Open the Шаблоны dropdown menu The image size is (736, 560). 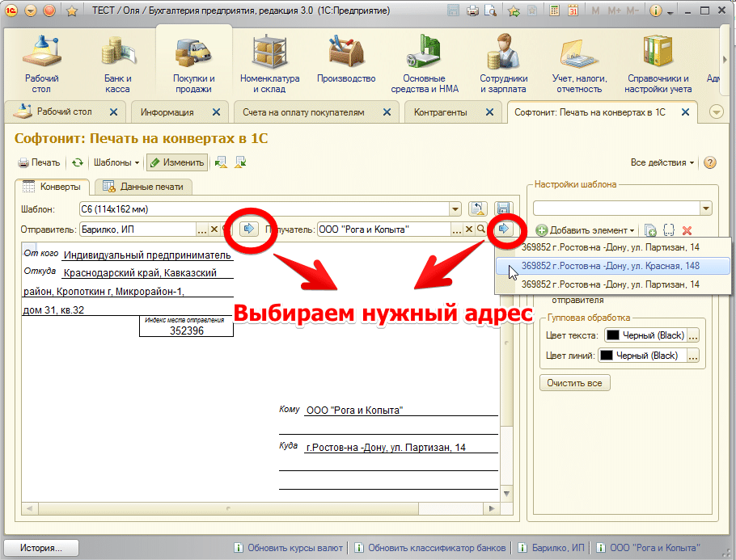(x=116, y=162)
